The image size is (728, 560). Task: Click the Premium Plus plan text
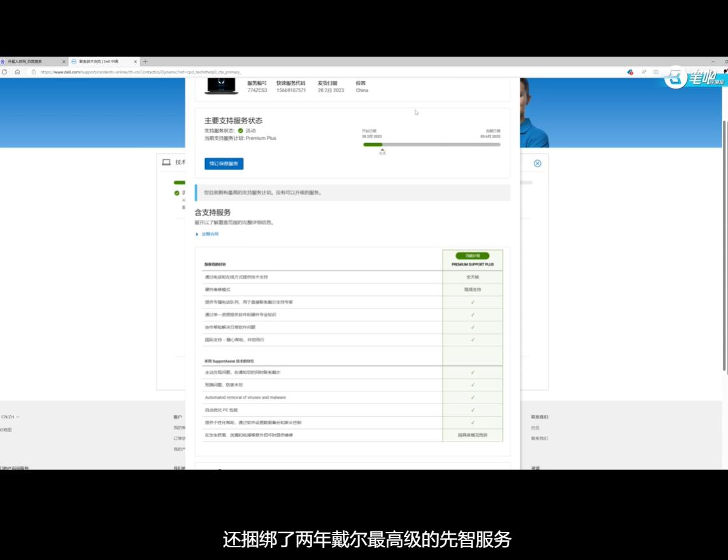261,138
